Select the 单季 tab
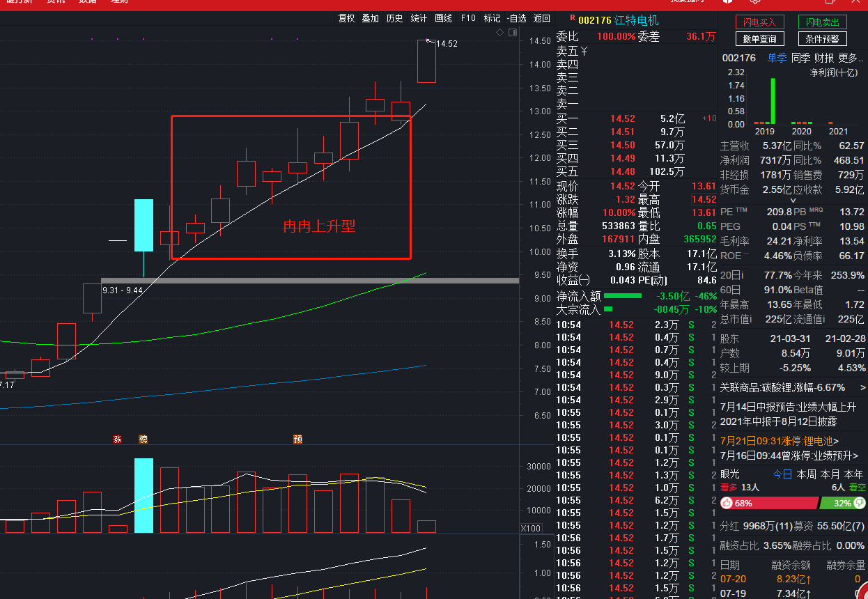This screenshot has height=599, width=868. [x=777, y=58]
